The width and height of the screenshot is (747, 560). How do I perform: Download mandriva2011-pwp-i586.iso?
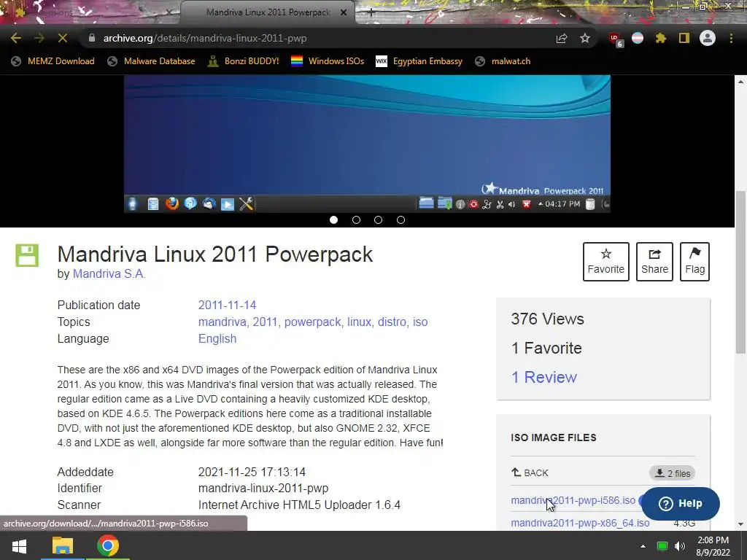573,500
